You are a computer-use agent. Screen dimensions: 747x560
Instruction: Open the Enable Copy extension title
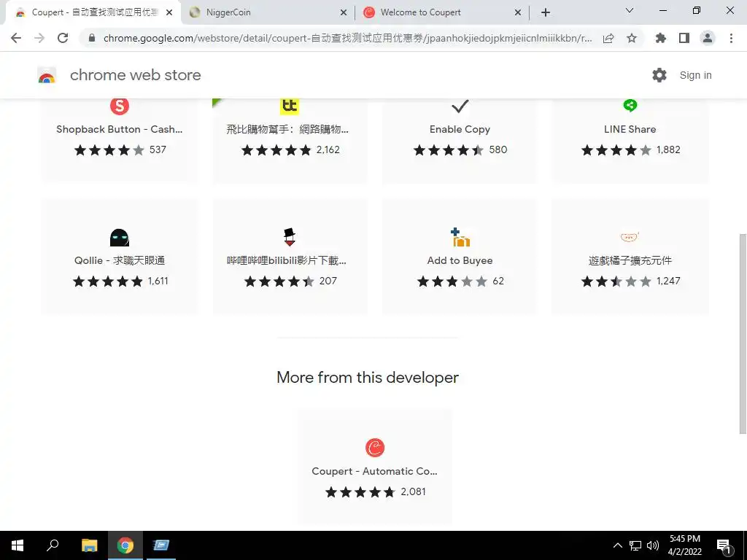[x=460, y=130]
